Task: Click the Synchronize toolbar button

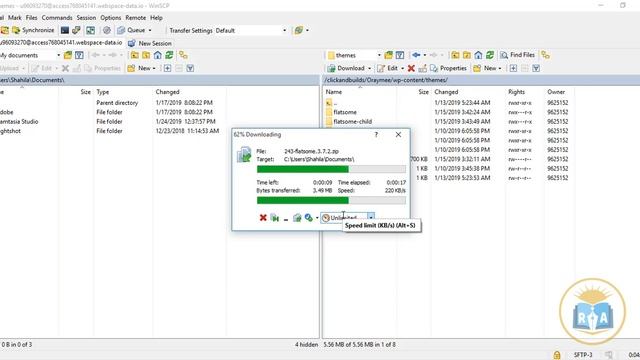Action: tap(33, 30)
